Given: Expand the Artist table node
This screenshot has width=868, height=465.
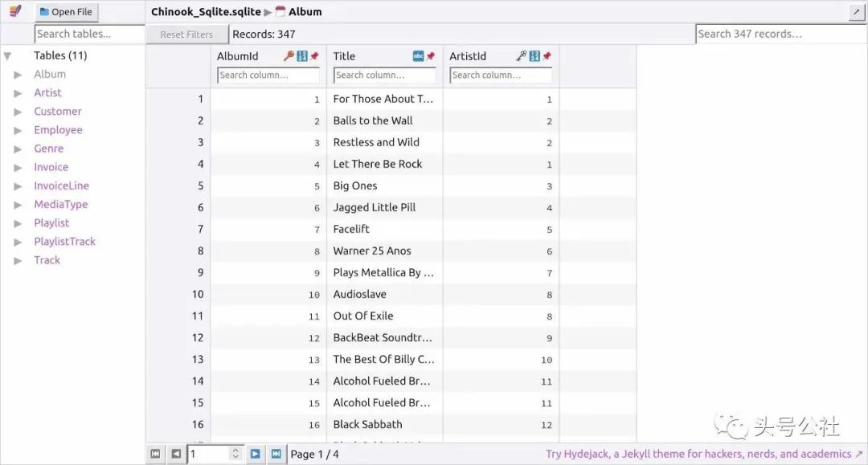Looking at the screenshot, I should (18, 93).
